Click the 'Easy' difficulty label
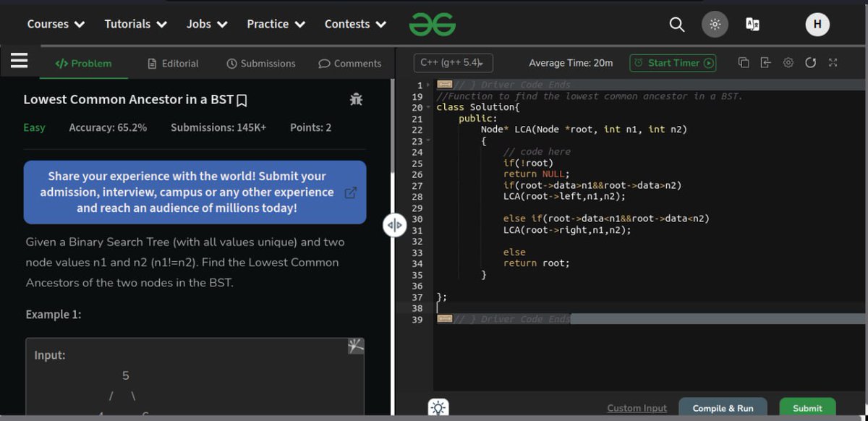 pos(34,128)
